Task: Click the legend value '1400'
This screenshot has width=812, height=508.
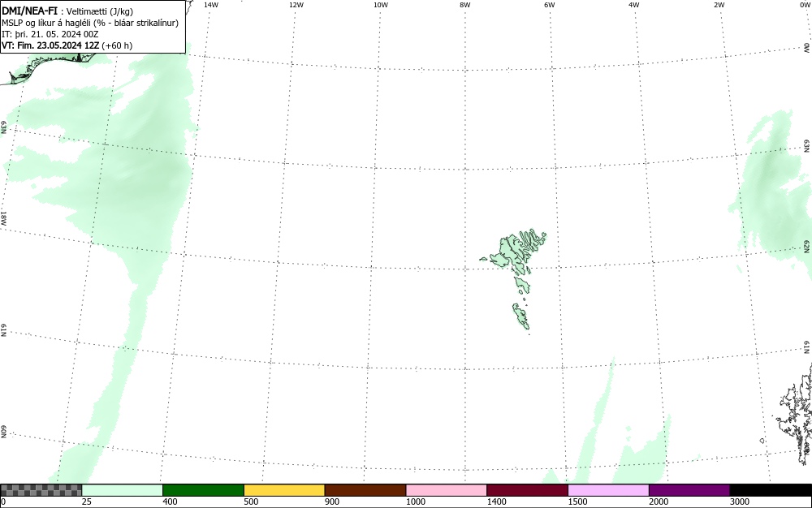Action: 497,502
